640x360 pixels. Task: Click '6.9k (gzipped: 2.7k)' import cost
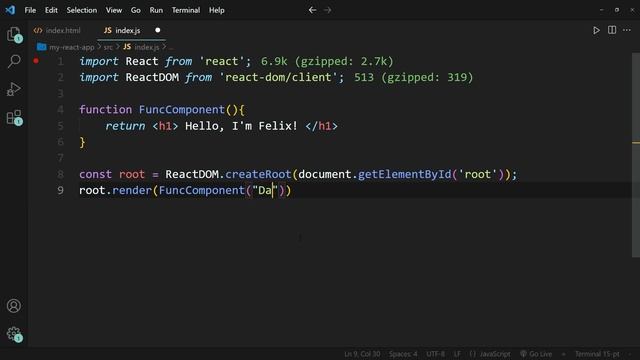tap(327, 61)
